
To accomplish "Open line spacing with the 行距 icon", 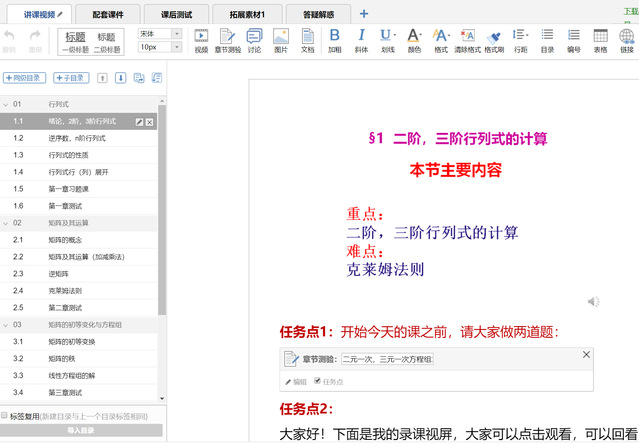I will [x=518, y=35].
